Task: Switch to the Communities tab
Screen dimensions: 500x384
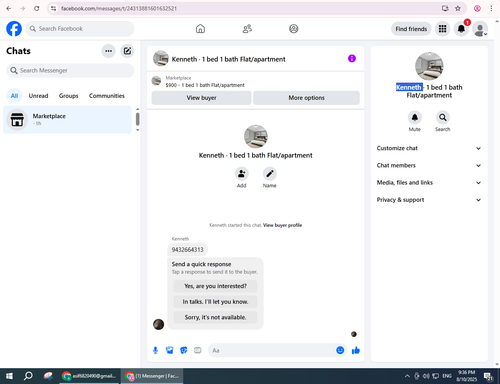Action: tap(107, 96)
